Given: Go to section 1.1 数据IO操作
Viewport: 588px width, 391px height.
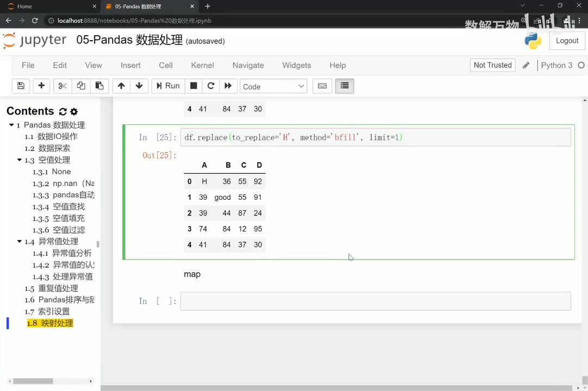Looking at the screenshot, I should [51, 136].
